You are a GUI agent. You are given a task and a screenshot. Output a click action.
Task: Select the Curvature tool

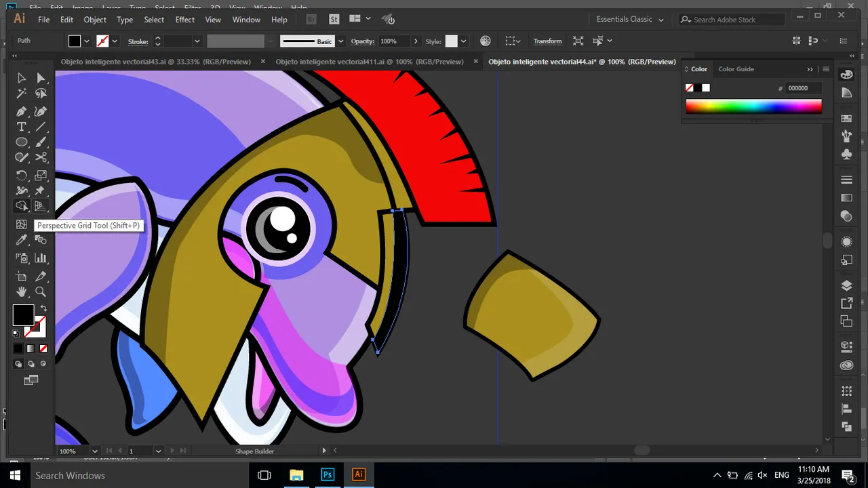(x=41, y=111)
